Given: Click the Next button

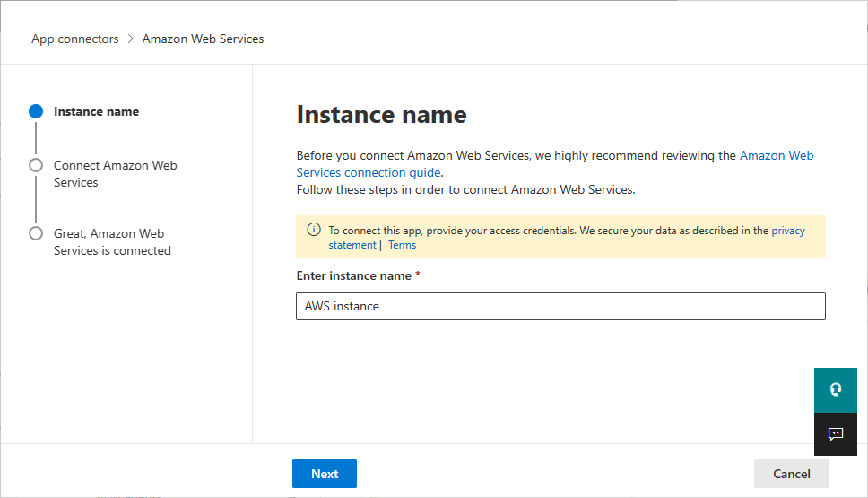Looking at the screenshot, I should [x=324, y=474].
